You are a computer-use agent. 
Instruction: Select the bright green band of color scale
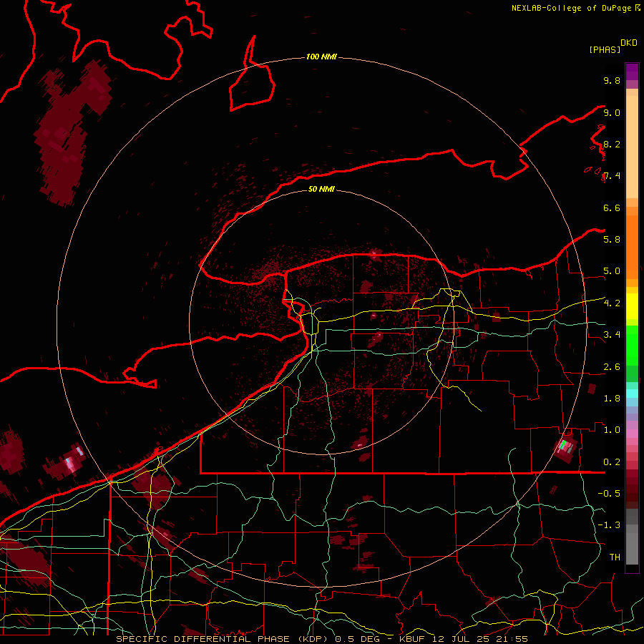point(632,345)
